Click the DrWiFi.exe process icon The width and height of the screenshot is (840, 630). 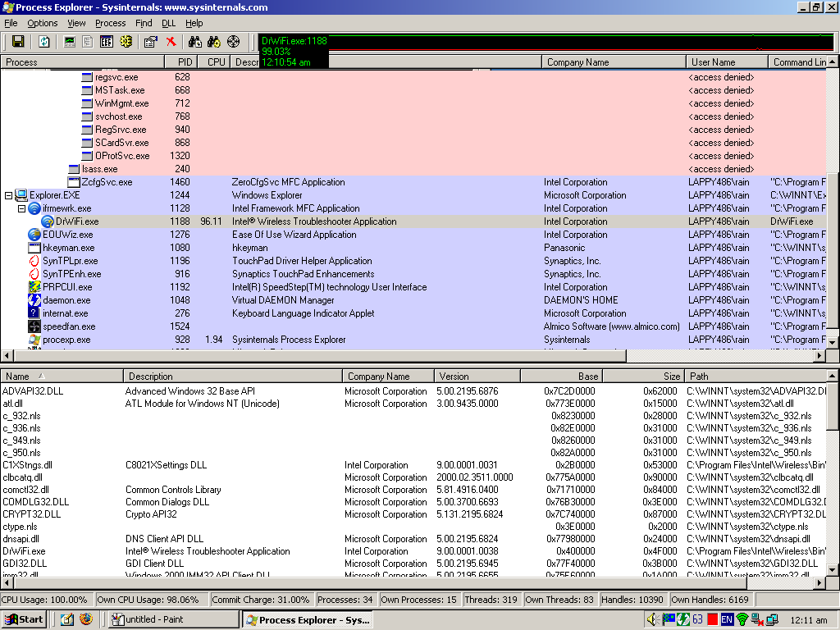click(x=48, y=221)
